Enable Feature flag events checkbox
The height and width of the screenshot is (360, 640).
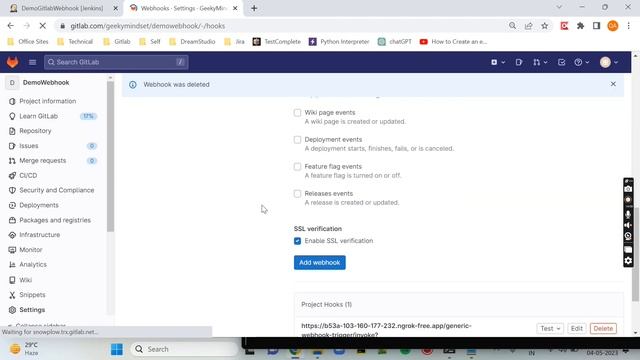[297, 167]
